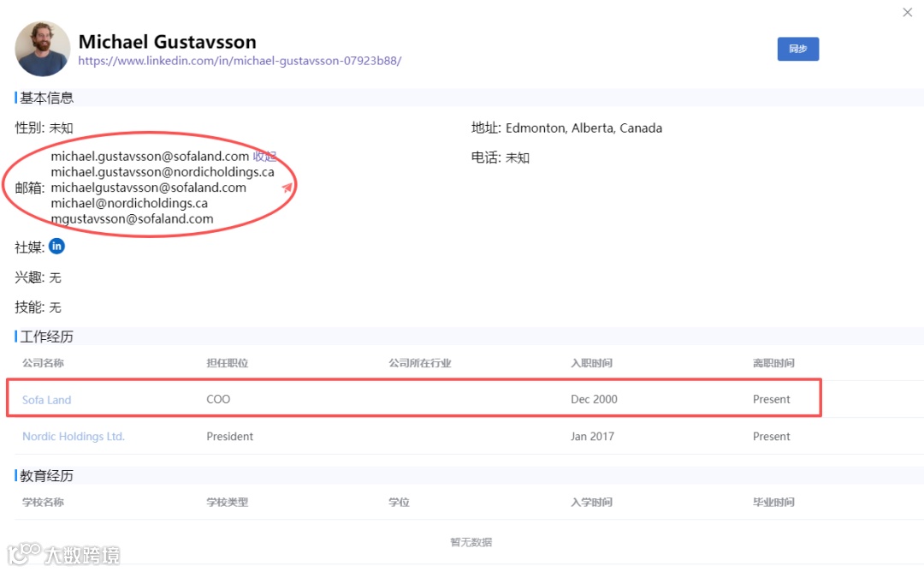
Task: Click the 离职时间 column header
Action: pos(773,363)
